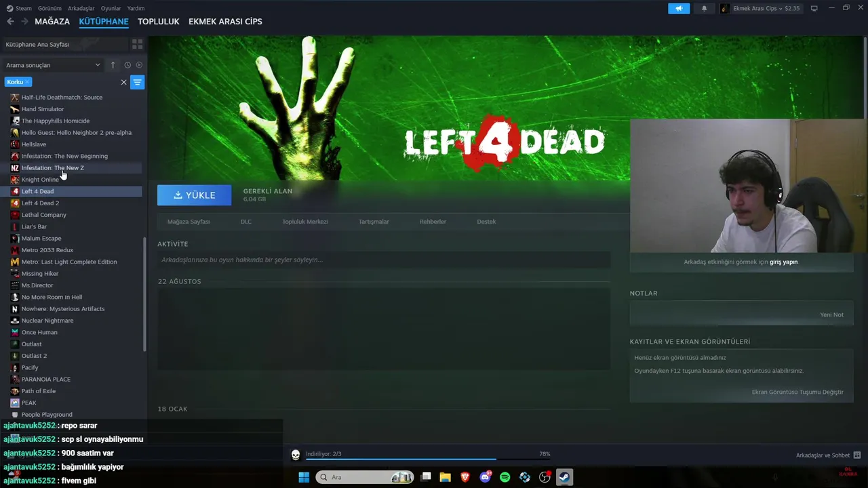
Task: Open Spotify from the taskbar
Action: point(505,477)
